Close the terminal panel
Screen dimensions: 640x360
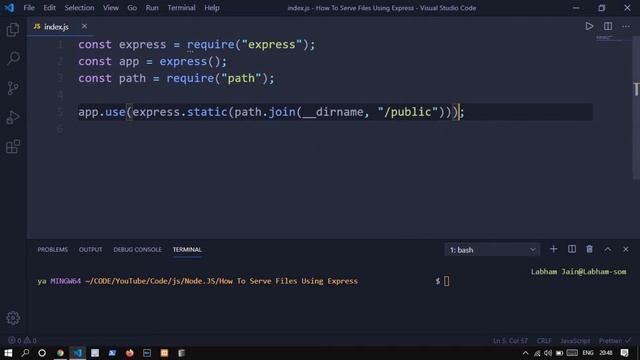pyautogui.click(x=626, y=249)
